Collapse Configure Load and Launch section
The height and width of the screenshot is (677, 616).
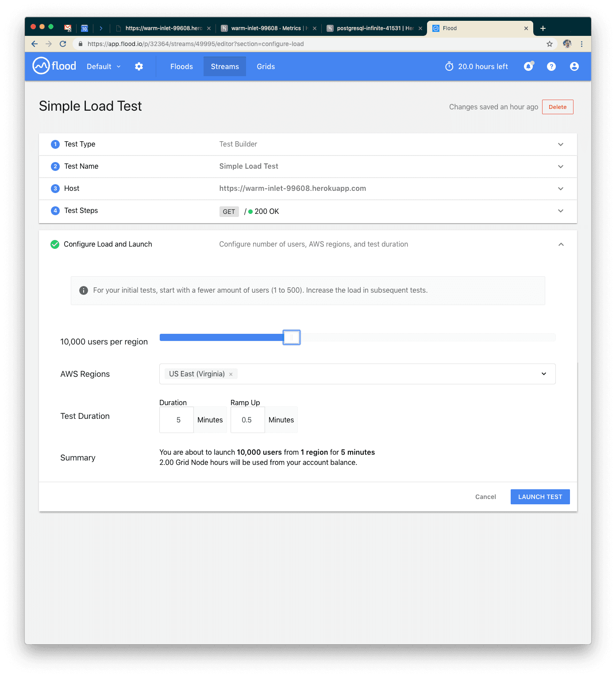561,244
